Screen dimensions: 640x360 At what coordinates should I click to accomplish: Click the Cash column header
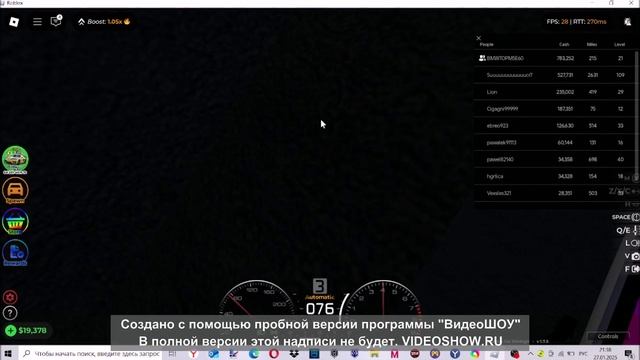[564, 44]
